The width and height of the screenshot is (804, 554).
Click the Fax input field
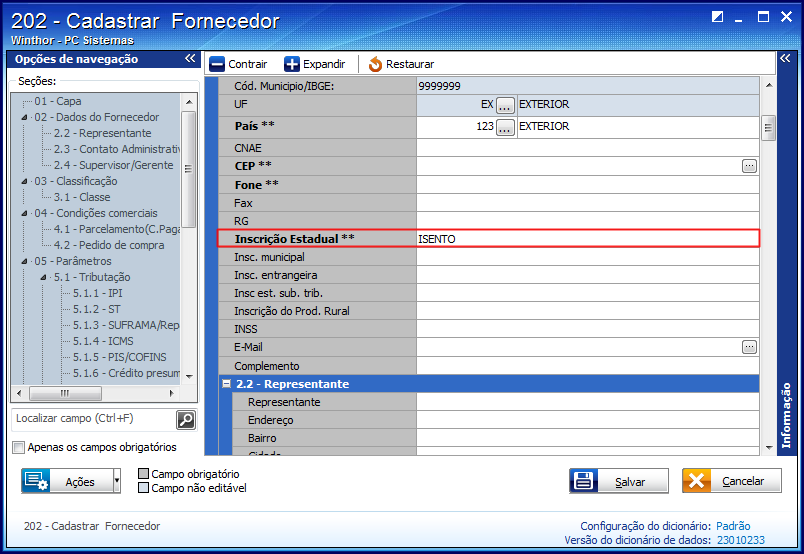588,203
